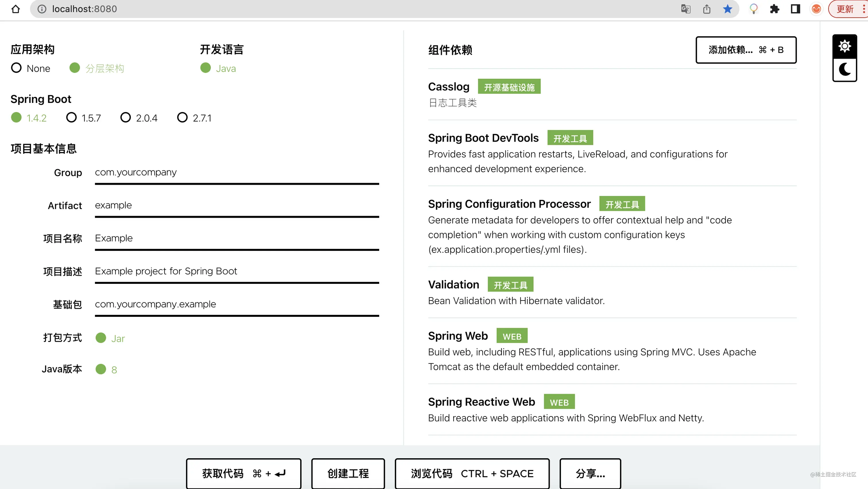This screenshot has height=489, width=868.
Task: Select the 分层架构 architecture option
Action: [97, 68]
